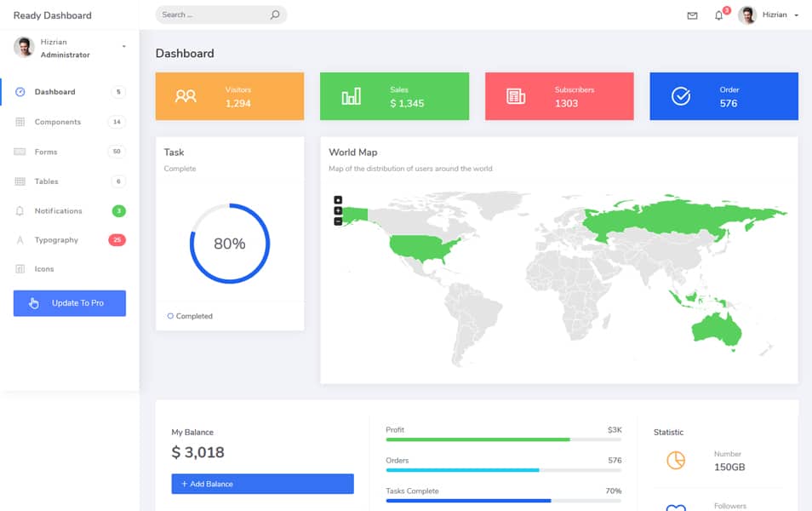Click the Order checkmark circle icon
The height and width of the screenshot is (511, 812).
pos(679,95)
